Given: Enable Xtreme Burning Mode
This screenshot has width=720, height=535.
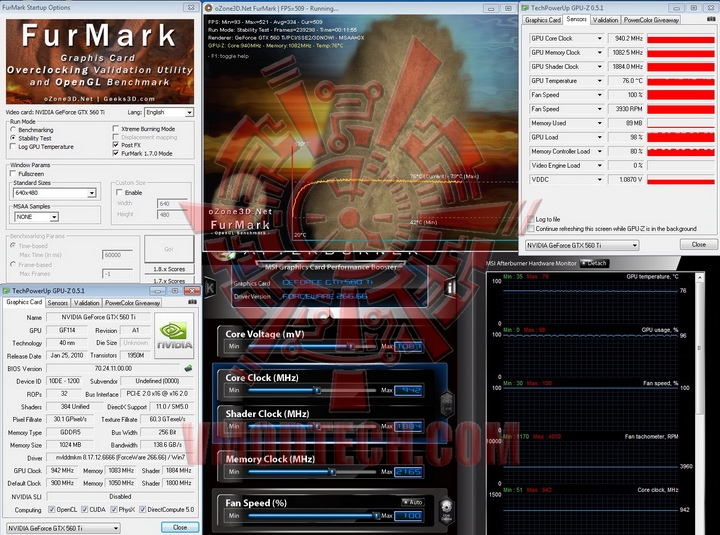Looking at the screenshot, I should click(116, 129).
